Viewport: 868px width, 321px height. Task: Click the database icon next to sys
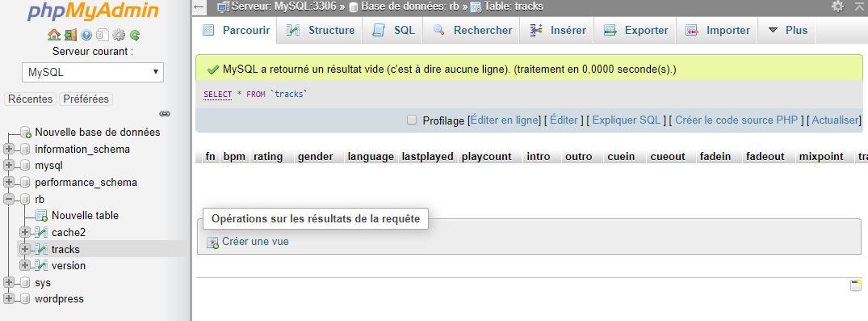(x=25, y=282)
